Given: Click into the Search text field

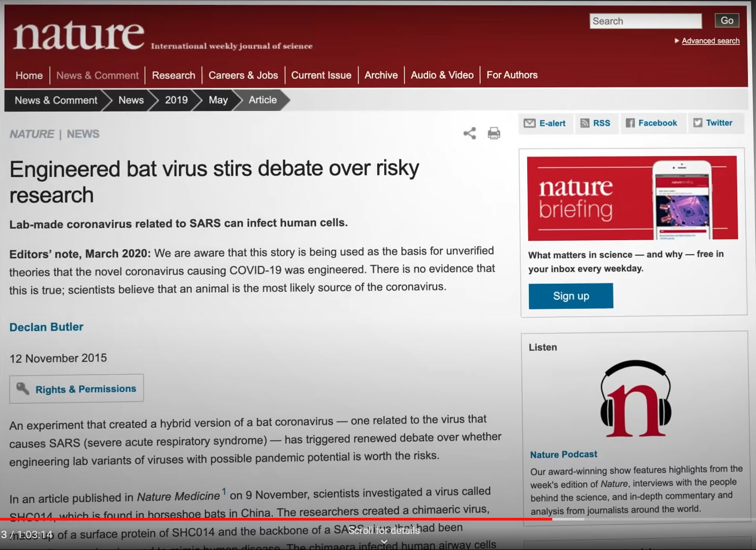Looking at the screenshot, I should click(645, 21).
